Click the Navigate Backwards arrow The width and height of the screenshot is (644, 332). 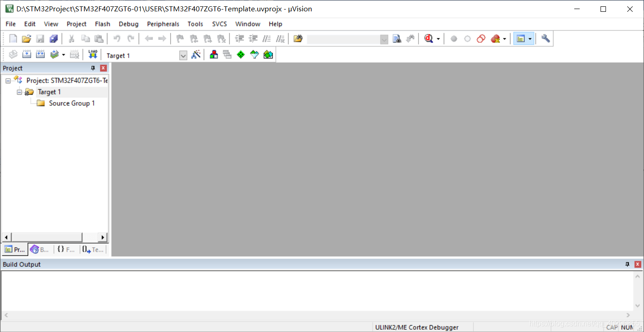(149, 39)
